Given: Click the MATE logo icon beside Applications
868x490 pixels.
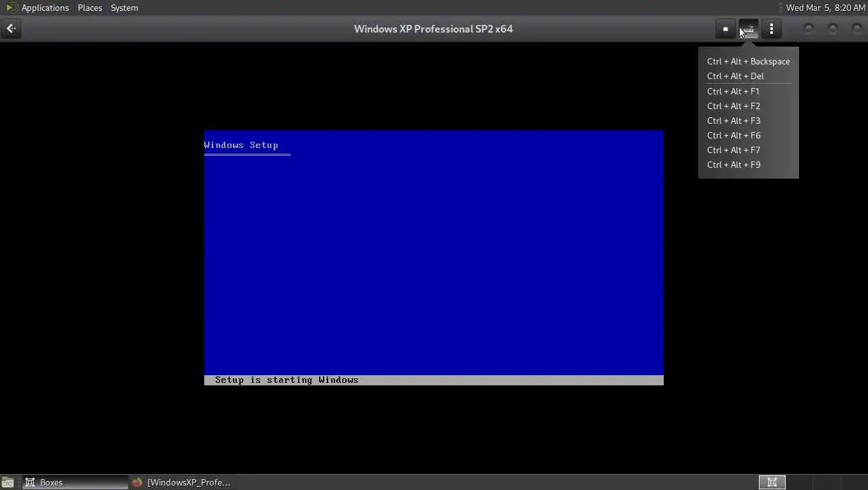Looking at the screenshot, I should point(11,8).
